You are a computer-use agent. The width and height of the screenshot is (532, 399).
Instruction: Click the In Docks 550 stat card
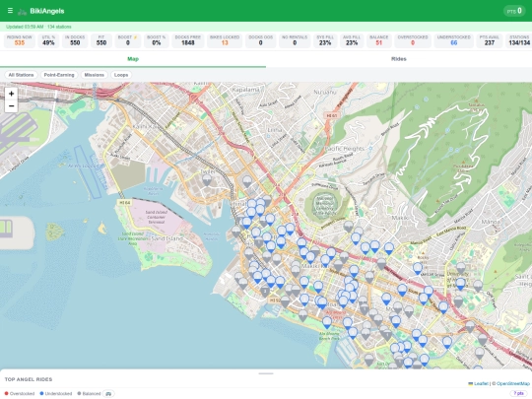[x=75, y=40]
